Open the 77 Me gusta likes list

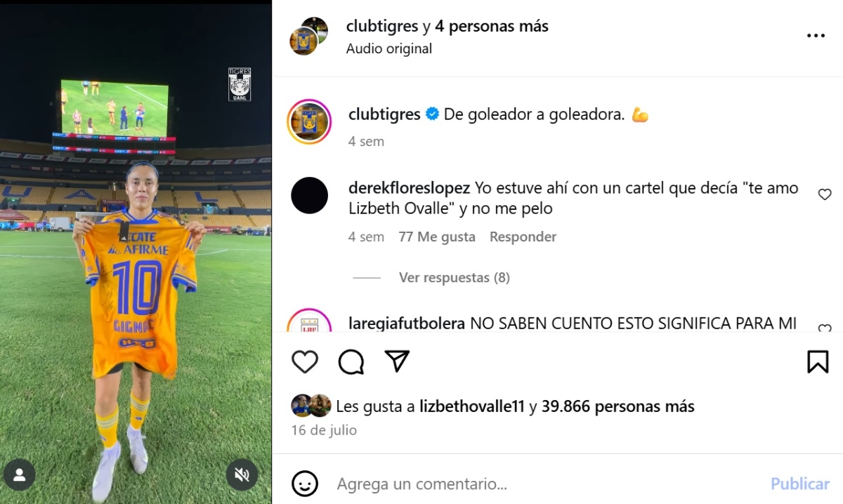(x=437, y=237)
